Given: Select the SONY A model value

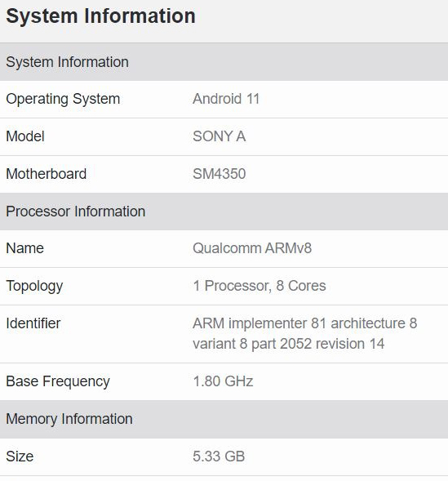Looking at the screenshot, I should 219,136.
